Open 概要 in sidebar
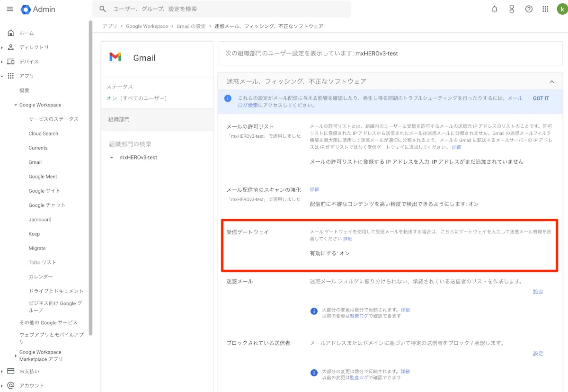This screenshot has width=568, height=392. (x=24, y=90)
